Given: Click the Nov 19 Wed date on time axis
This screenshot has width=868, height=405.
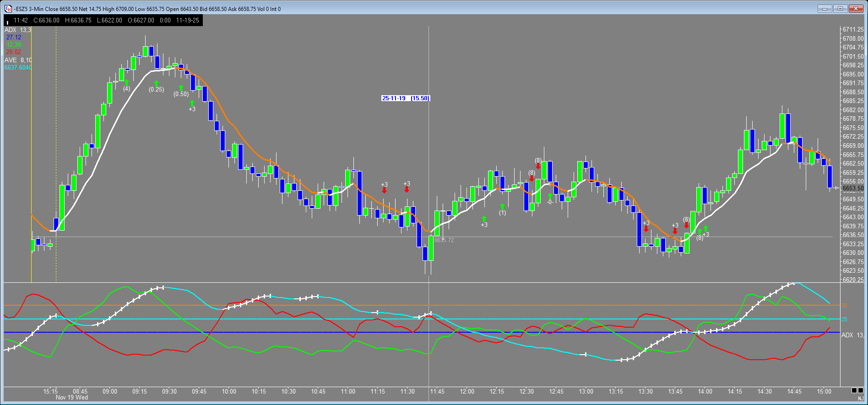Looking at the screenshot, I should coord(71,398).
